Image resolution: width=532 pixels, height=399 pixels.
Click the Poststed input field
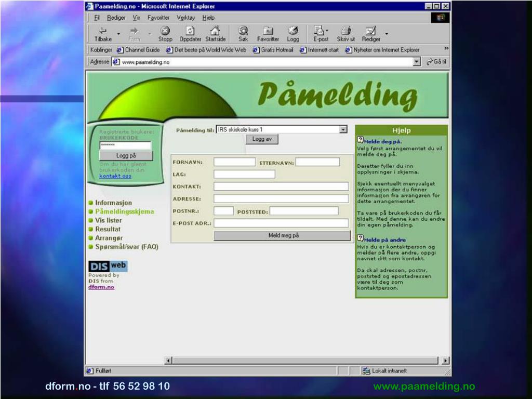(304, 211)
